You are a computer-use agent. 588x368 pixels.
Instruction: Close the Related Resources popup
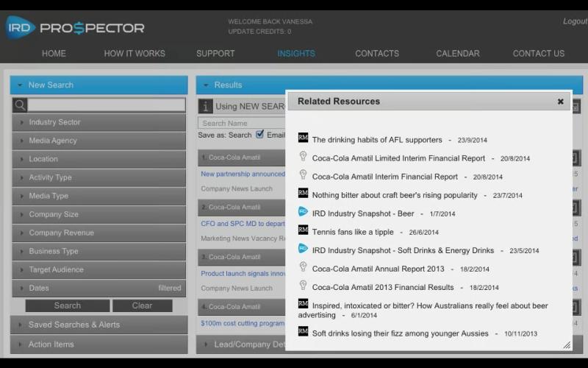[x=560, y=102]
